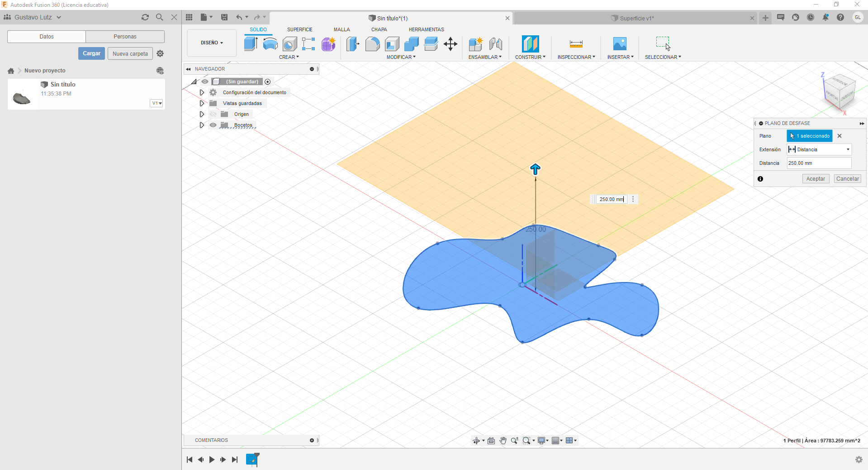This screenshot has height=470, width=868.
Task: Click the Insert image icon
Action: tap(620, 44)
